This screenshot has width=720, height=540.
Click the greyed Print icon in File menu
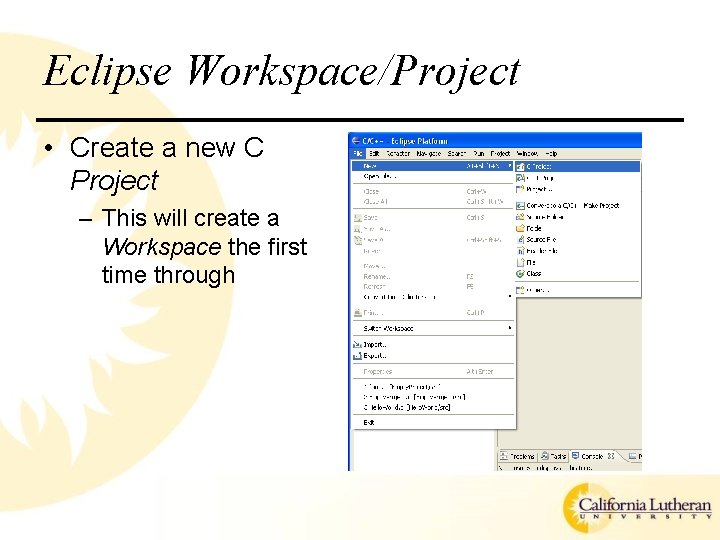[358, 313]
